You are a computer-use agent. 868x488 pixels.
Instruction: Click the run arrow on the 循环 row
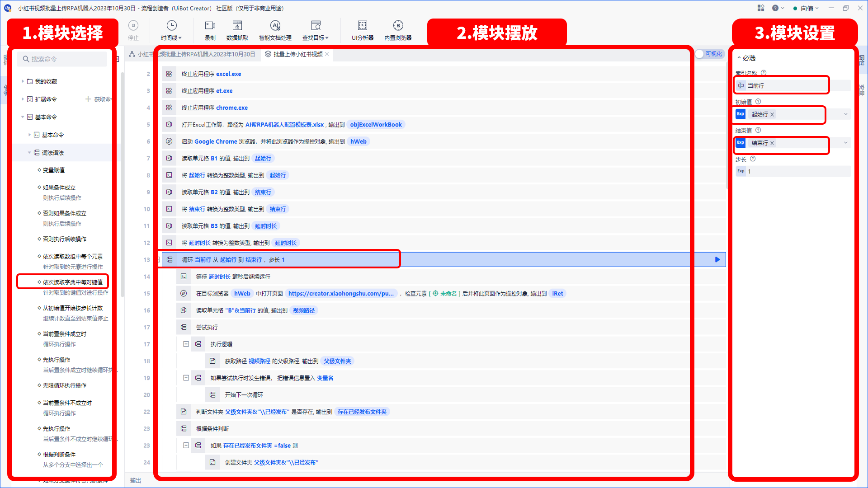coord(717,260)
